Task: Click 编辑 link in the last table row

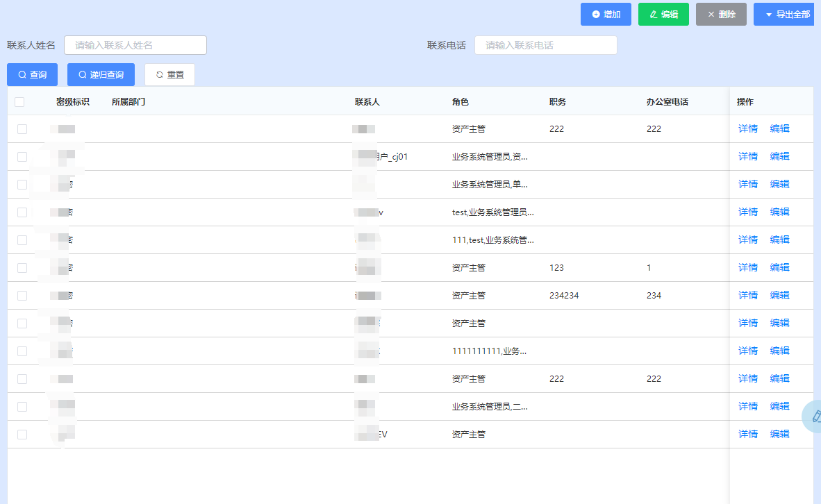Action: [779, 435]
